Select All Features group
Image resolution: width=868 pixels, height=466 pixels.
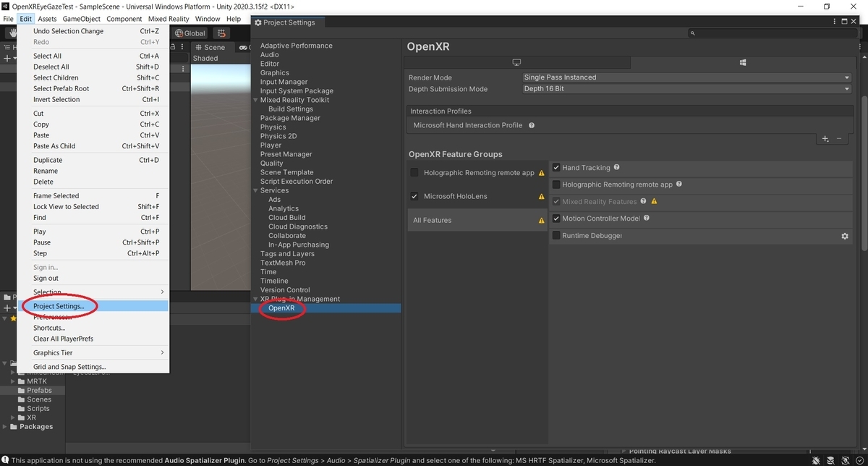tap(477, 220)
